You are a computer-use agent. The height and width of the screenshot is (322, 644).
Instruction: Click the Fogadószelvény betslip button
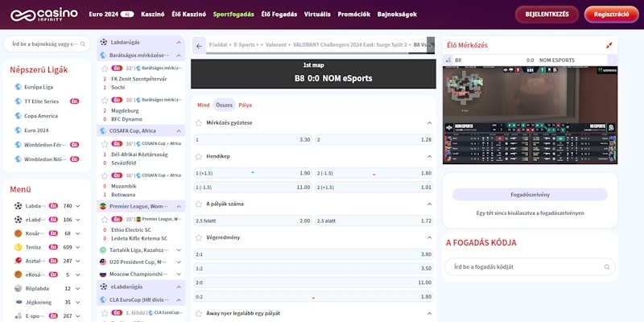(x=530, y=195)
